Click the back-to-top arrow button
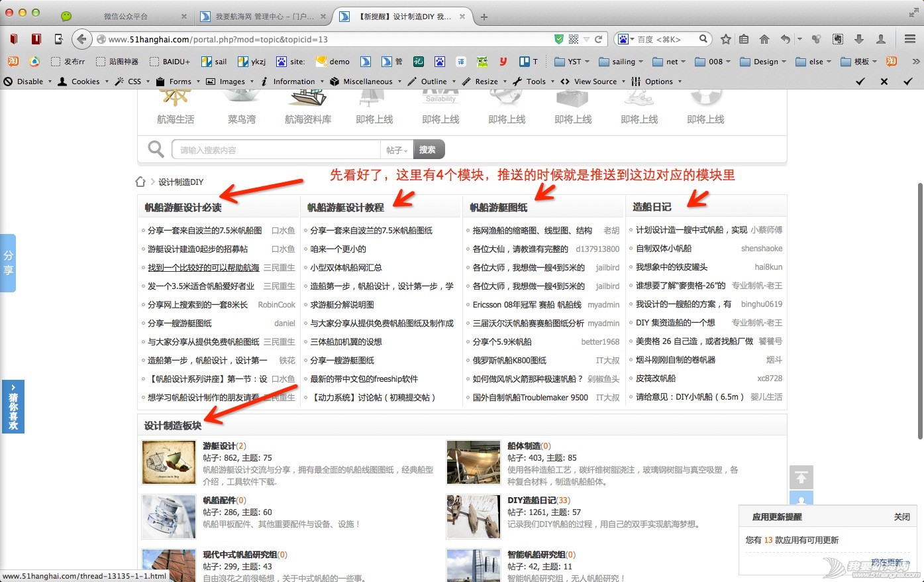 click(801, 477)
